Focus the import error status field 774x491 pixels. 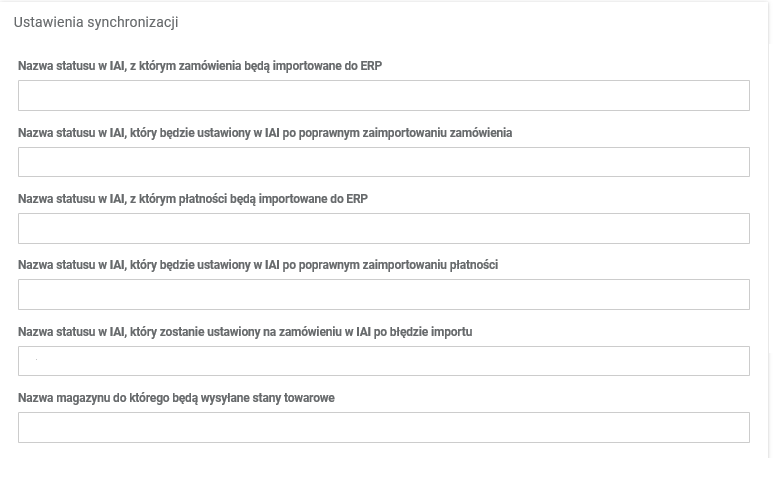point(383,361)
